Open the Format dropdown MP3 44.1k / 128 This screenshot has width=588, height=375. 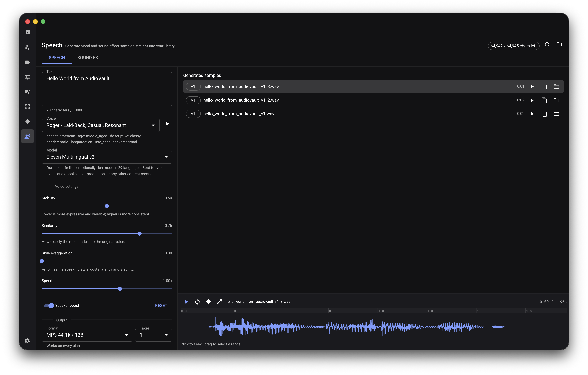(x=87, y=335)
